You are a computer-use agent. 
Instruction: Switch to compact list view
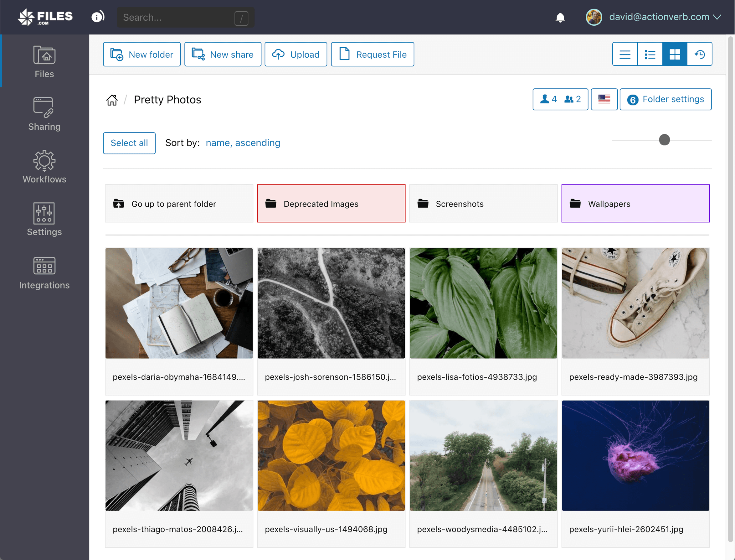(625, 54)
